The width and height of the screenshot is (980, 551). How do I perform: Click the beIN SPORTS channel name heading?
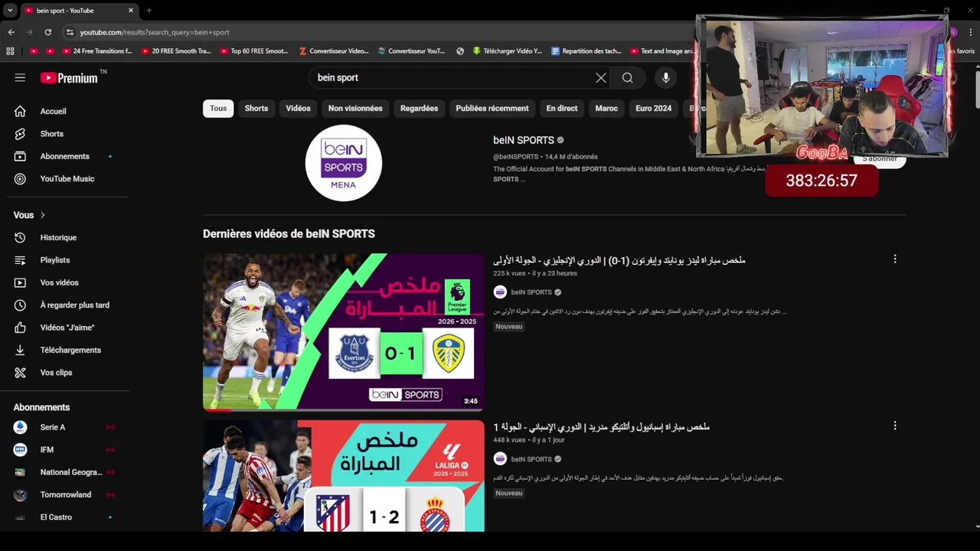coord(524,140)
